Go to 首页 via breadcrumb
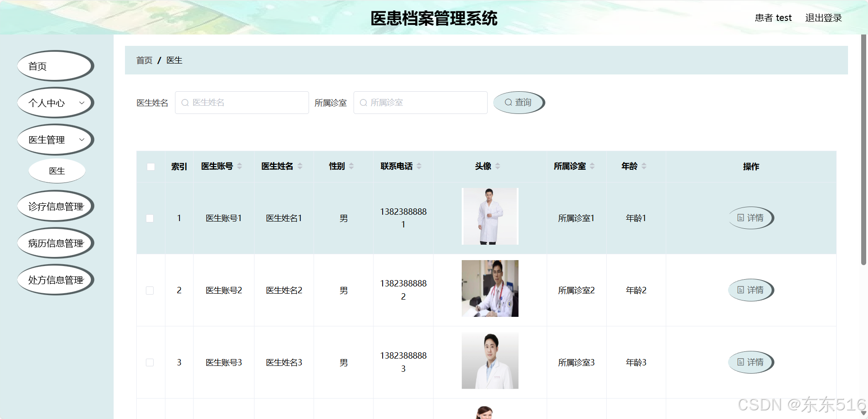The height and width of the screenshot is (419, 868). pos(144,60)
